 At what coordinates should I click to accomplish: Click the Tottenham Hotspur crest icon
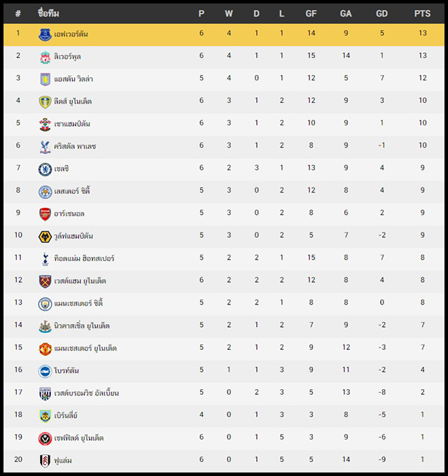(45, 259)
